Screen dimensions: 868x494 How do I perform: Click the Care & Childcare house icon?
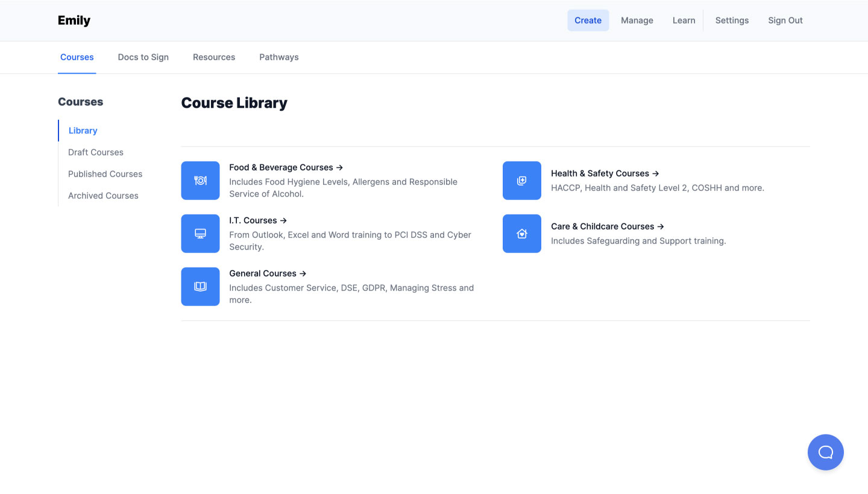pos(521,233)
